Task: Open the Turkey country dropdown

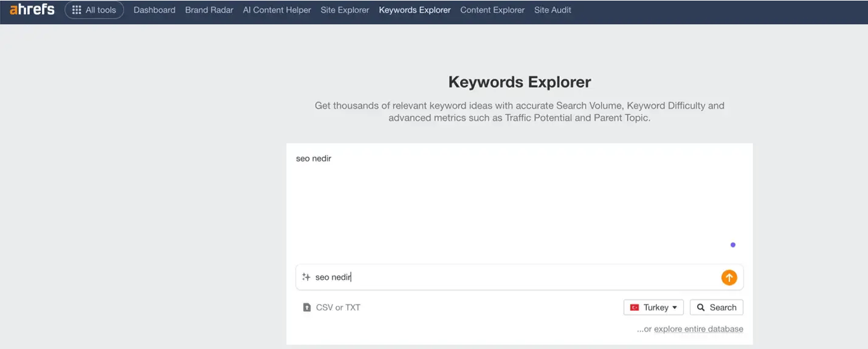Action: (x=654, y=308)
